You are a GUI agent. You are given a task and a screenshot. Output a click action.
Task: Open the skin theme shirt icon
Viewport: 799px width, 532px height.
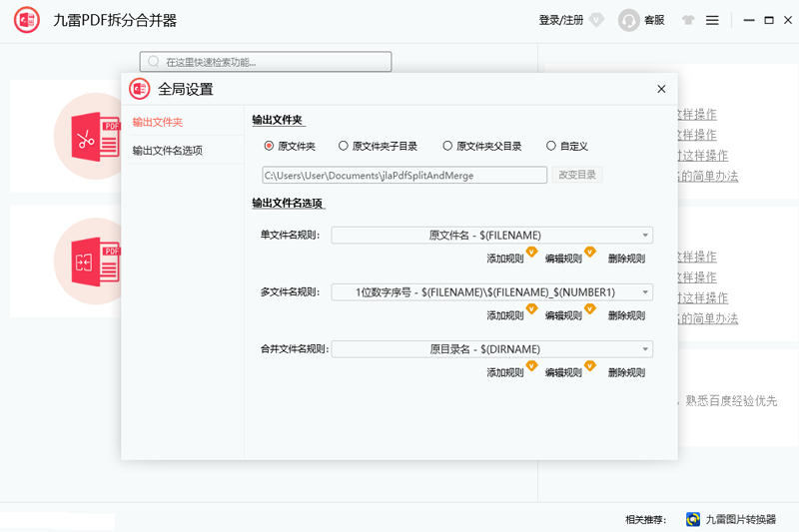pos(688,20)
